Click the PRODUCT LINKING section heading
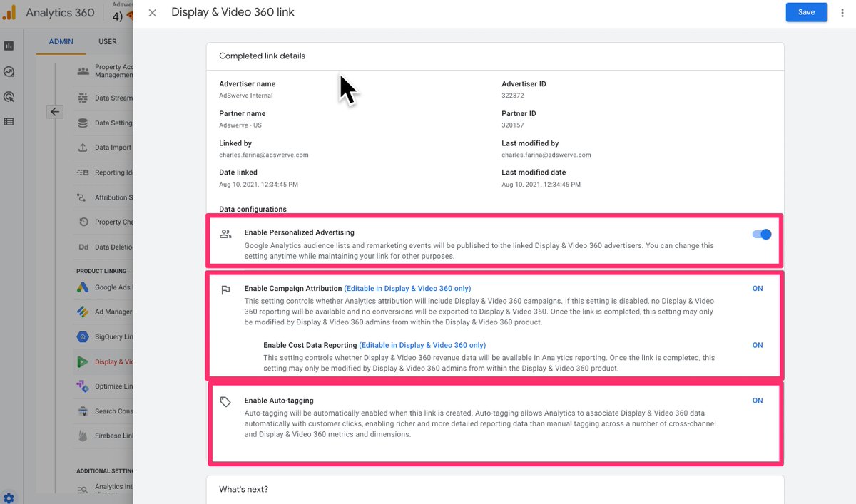This screenshot has width=856, height=504. pos(101,271)
